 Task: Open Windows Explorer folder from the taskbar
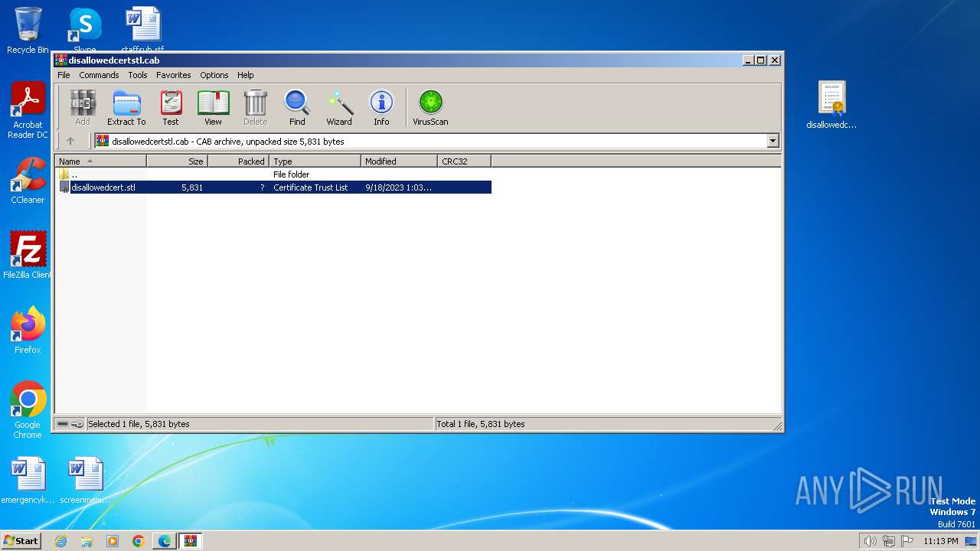point(87,541)
